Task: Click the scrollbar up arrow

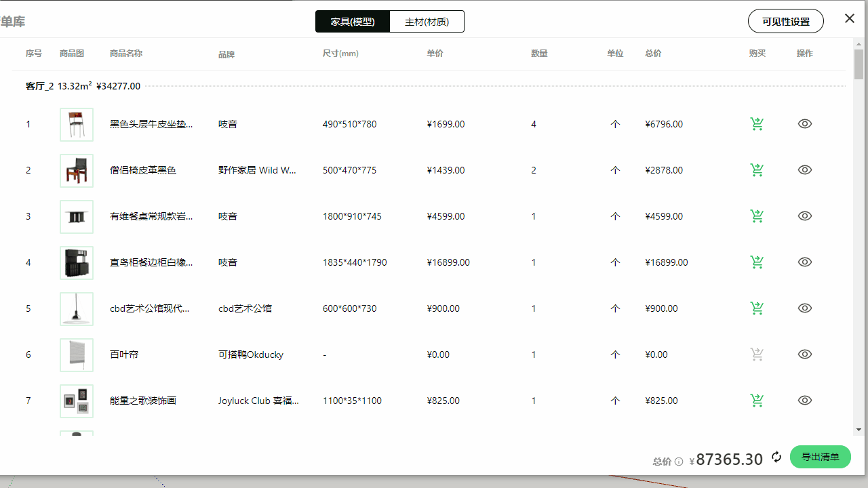Action: [x=859, y=43]
